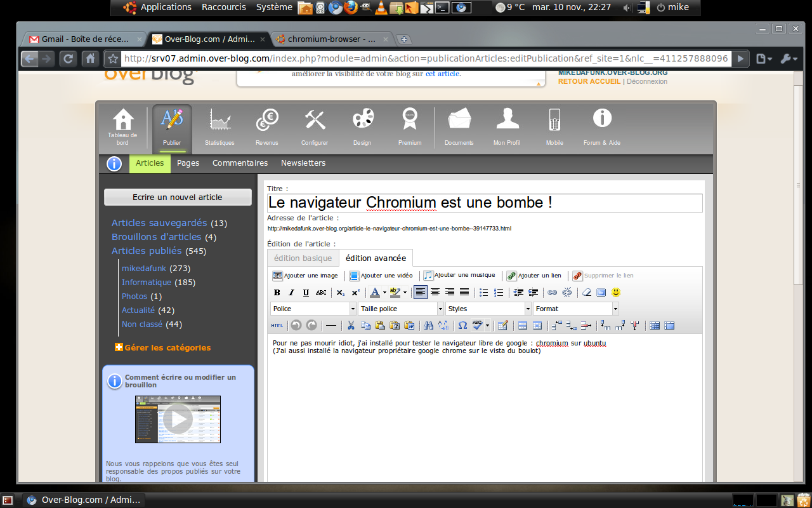
Task: Expand the spellcheck language arrow
Action: tap(487, 326)
